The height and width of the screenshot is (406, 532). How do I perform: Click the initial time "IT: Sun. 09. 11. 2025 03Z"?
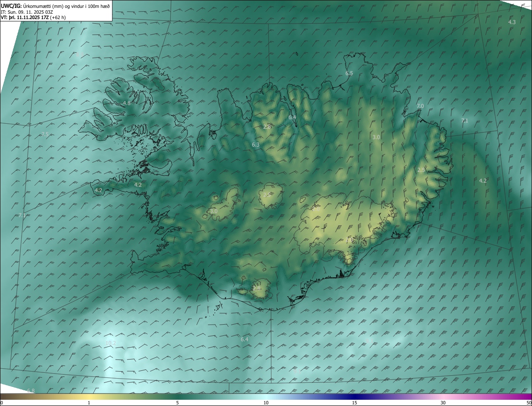pos(27,12)
